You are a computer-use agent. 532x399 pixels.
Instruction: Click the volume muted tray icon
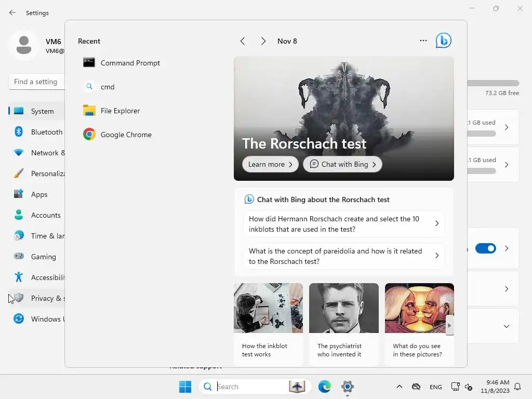pos(469,387)
